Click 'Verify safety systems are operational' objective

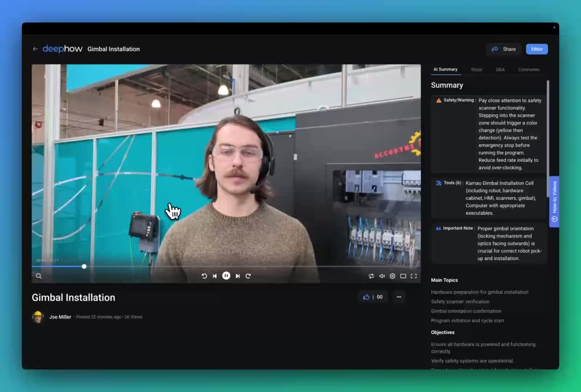tap(472, 360)
